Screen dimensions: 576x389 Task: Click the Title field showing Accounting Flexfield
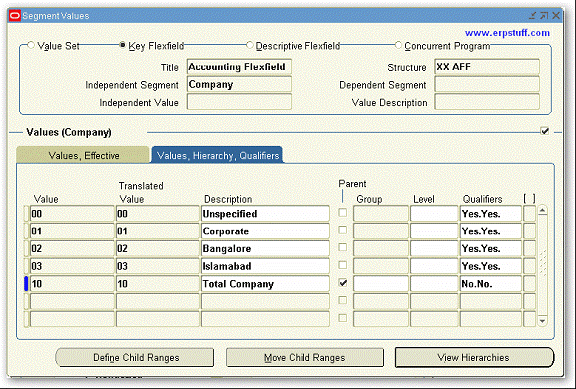[239, 67]
